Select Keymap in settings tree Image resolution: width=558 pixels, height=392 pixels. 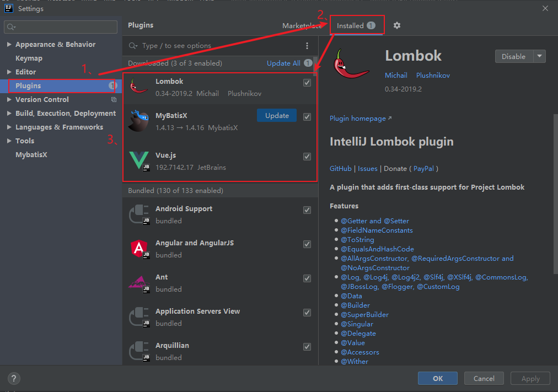tap(29, 58)
